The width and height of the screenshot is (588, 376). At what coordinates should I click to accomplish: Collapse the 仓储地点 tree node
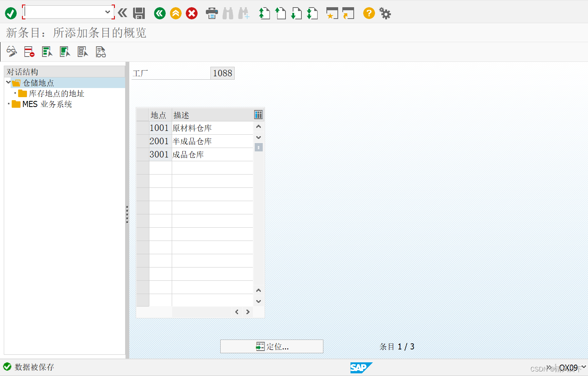pyautogui.click(x=8, y=82)
